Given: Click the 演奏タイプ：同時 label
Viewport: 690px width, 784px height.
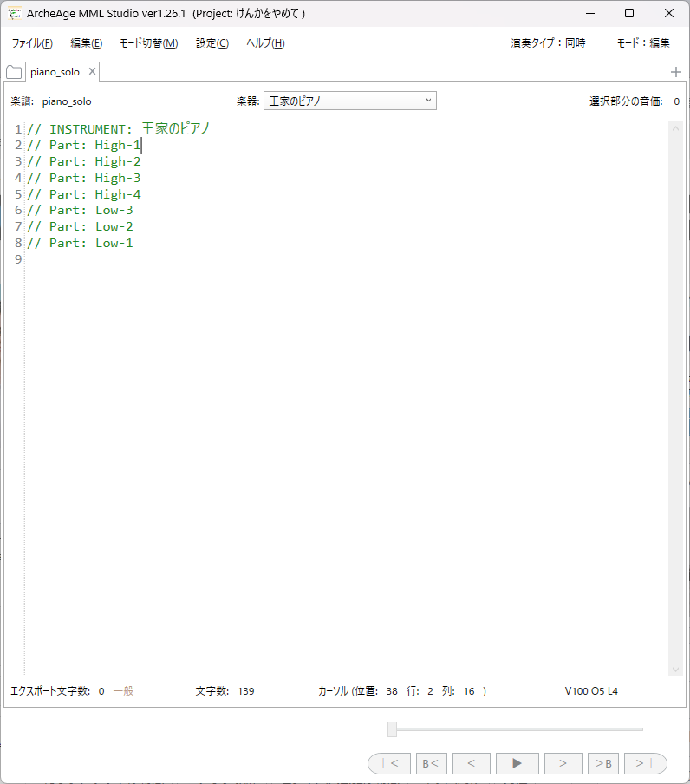Looking at the screenshot, I should [548, 43].
